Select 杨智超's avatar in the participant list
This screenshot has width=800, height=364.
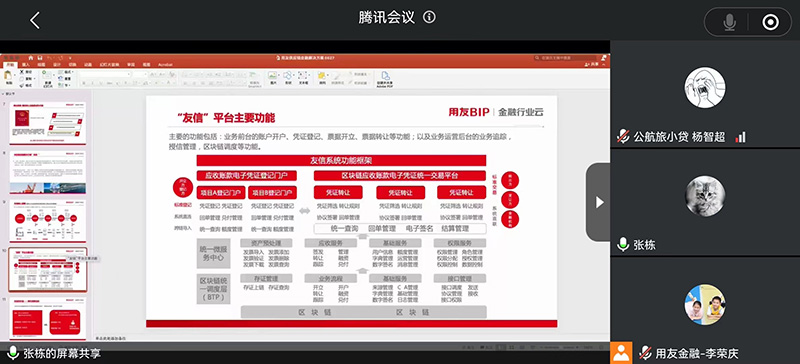(705, 87)
